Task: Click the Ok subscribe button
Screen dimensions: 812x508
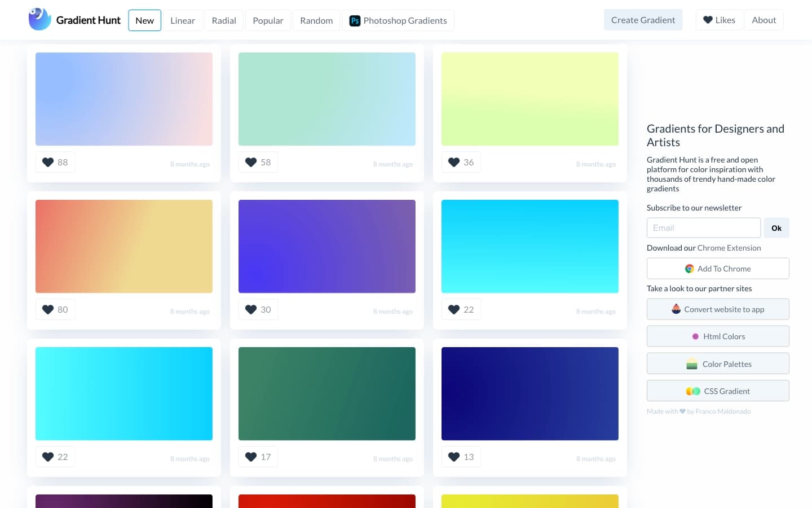Action: [776, 228]
